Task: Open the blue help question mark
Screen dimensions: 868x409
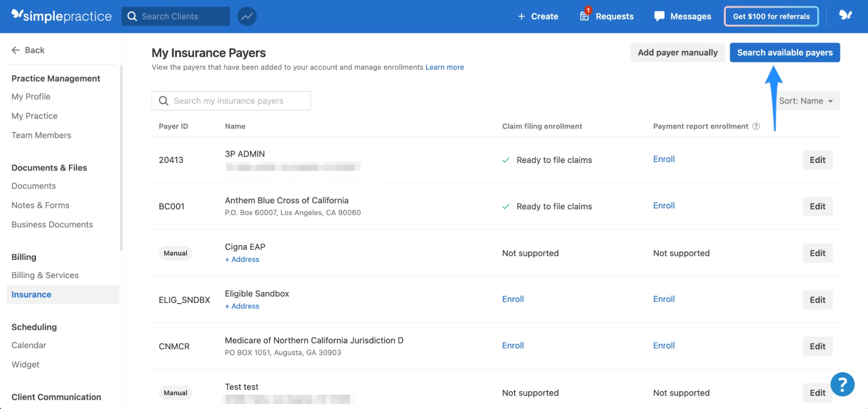Action: (842, 384)
